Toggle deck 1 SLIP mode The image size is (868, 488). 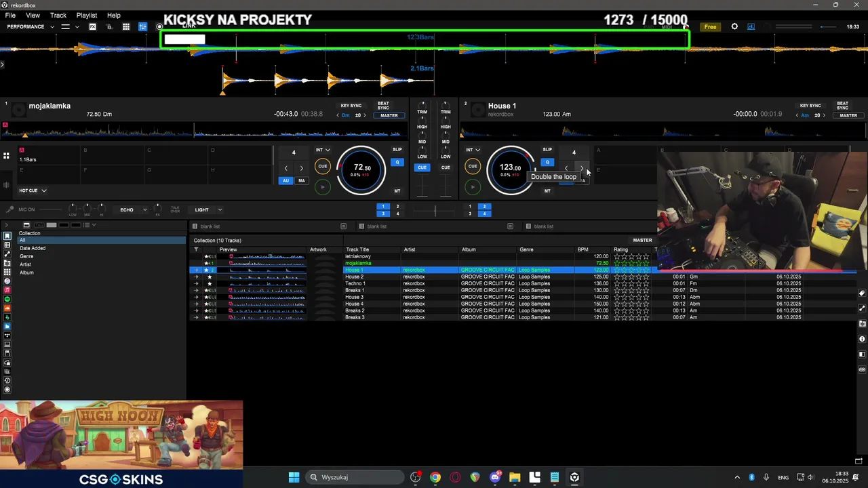coord(397,150)
